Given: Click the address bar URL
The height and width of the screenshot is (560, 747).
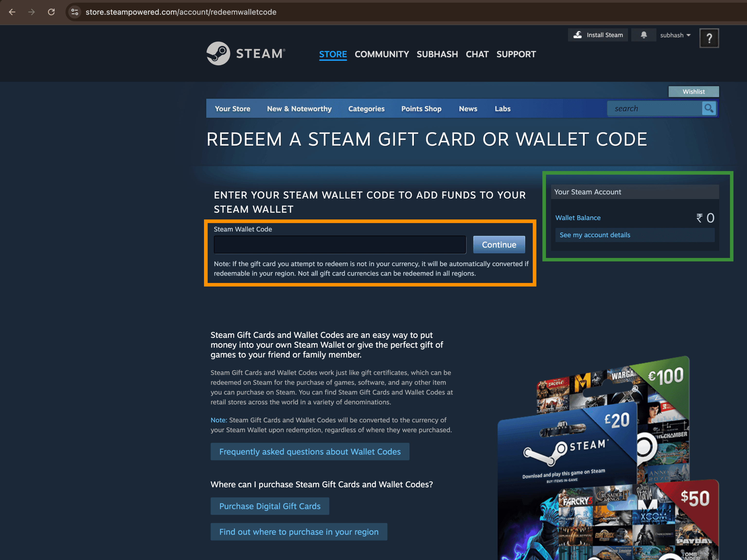Looking at the screenshot, I should coord(181,12).
